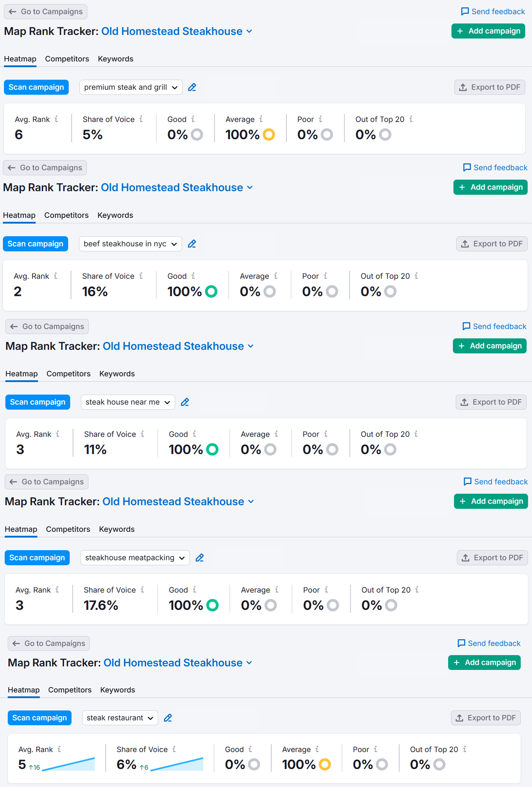The height and width of the screenshot is (787, 532).
Task: Export the "steakhouse meatpacking" scan to PDF
Action: [x=492, y=558]
